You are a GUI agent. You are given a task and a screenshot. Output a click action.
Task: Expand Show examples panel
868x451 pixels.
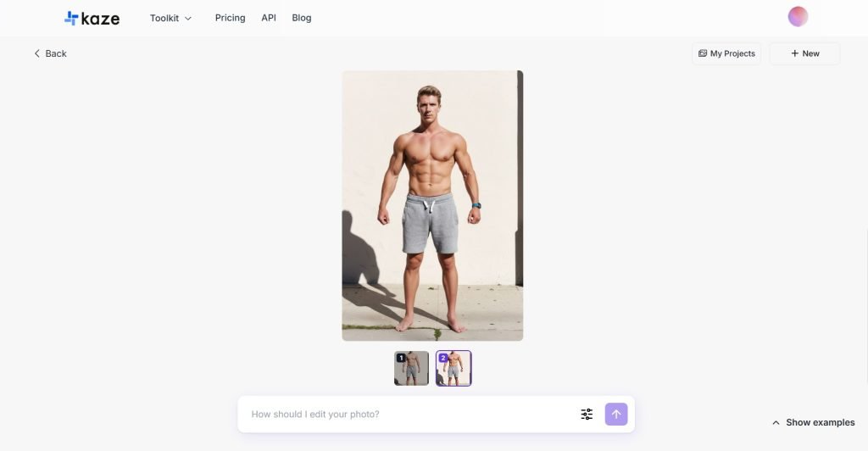tap(813, 422)
